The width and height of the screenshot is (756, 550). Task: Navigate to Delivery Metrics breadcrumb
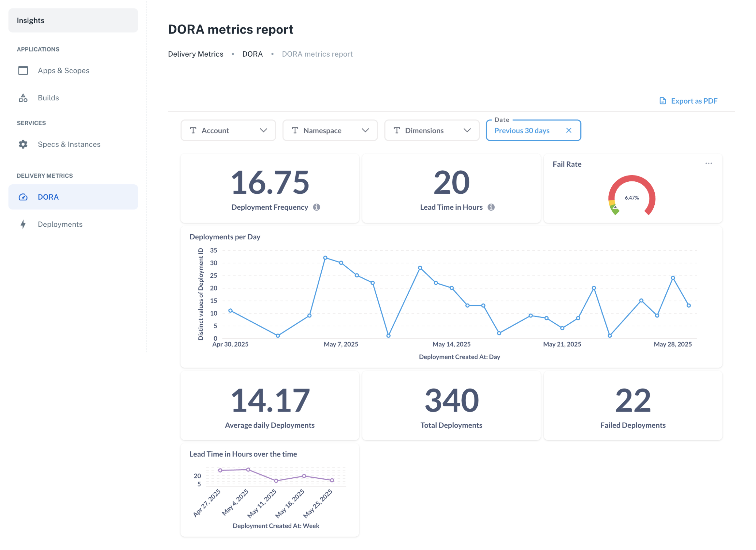coord(196,54)
